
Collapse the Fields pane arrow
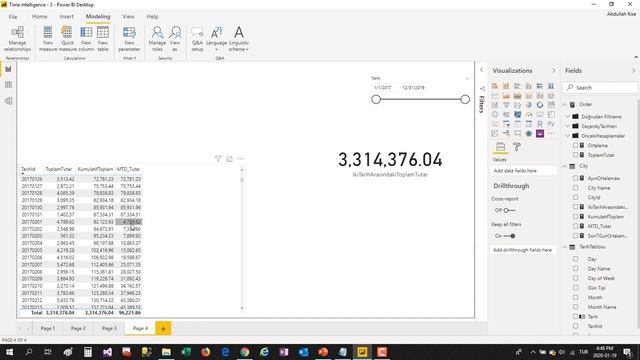click(x=633, y=71)
